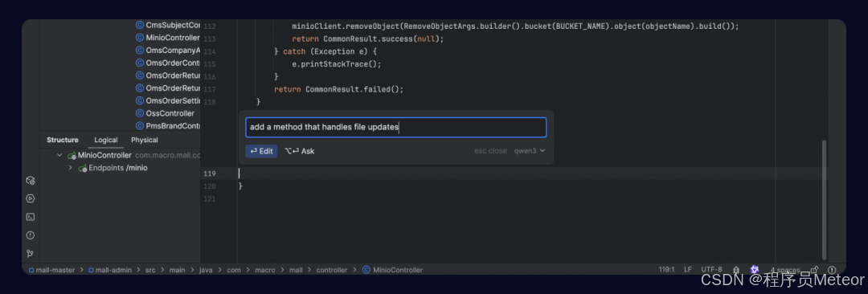
Task: Click macro in the breadcrumb bar
Action: 265,270
